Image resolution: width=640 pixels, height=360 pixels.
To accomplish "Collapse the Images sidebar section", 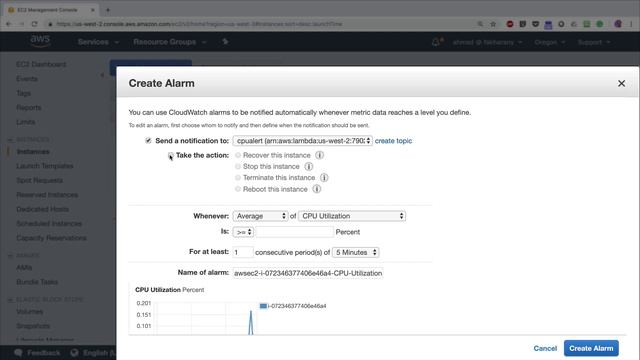I will (x=10, y=256).
